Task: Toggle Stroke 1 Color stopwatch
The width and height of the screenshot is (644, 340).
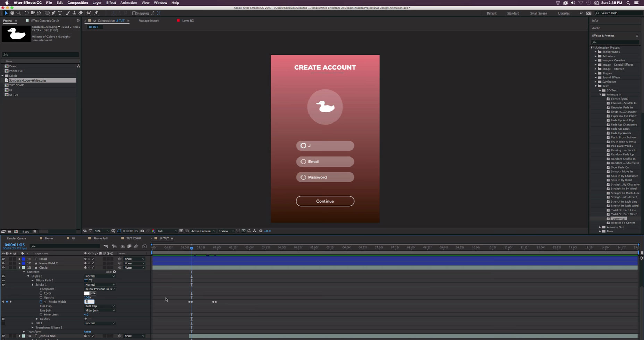Action: [x=41, y=293]
